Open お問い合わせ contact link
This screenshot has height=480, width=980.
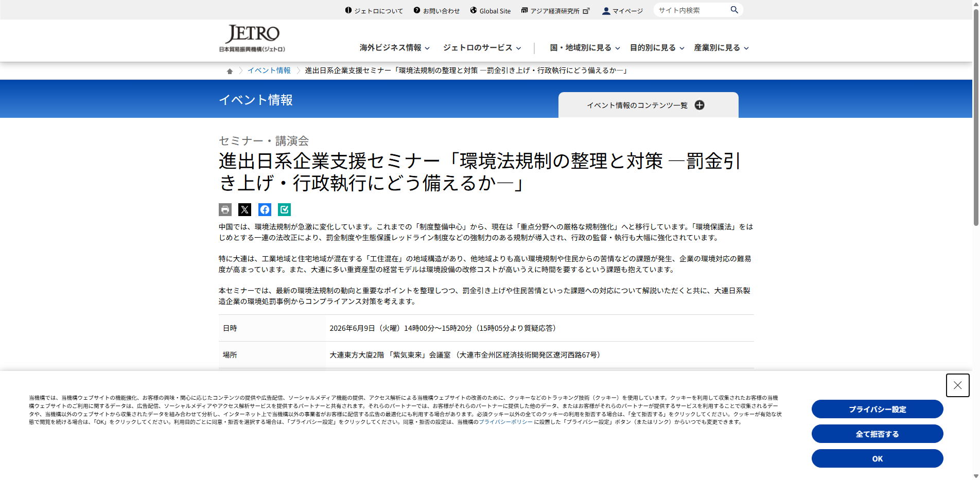pos(437,11)
